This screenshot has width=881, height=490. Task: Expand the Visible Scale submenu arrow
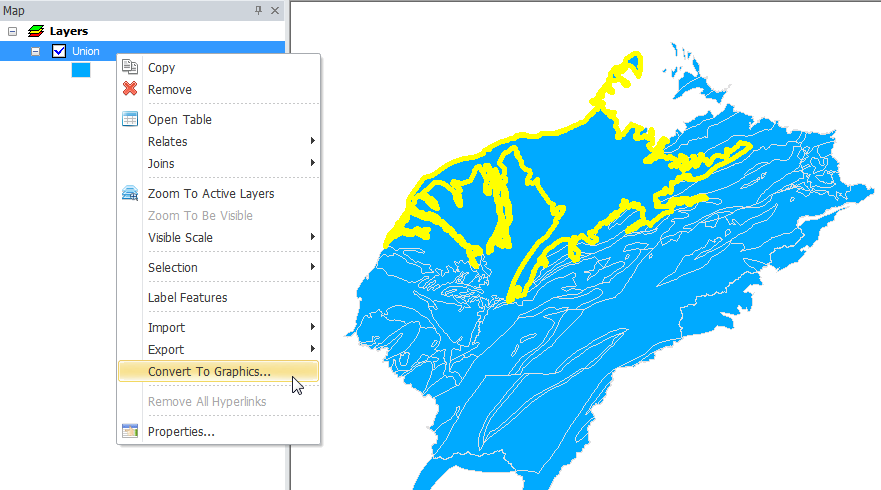[x=312, y=237]
